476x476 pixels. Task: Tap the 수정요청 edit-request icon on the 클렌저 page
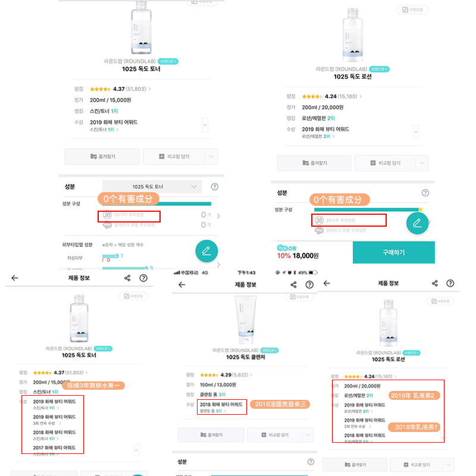299,297
